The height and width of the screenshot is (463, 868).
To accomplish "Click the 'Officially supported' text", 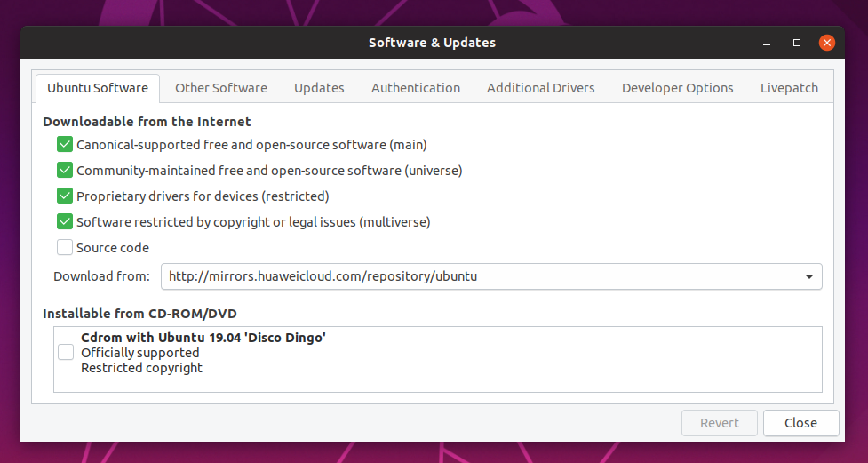I will tap(140, 353).
